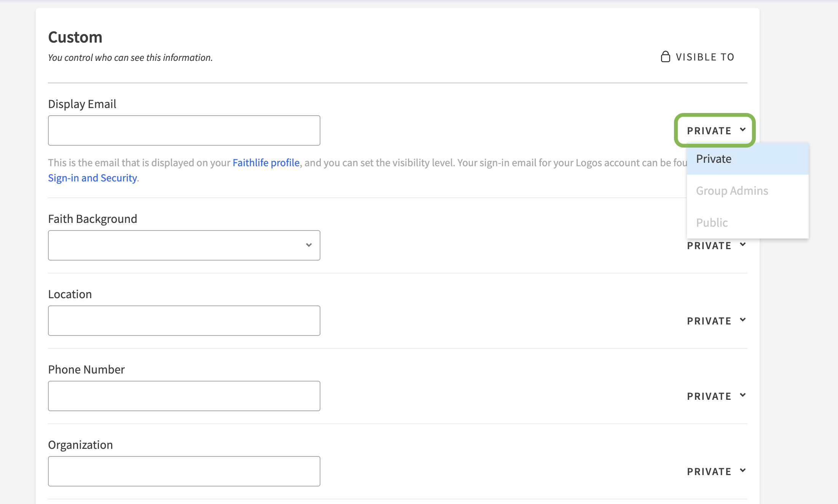Select Private option in visibility menu
838x504 pixels.
[747, 159]
